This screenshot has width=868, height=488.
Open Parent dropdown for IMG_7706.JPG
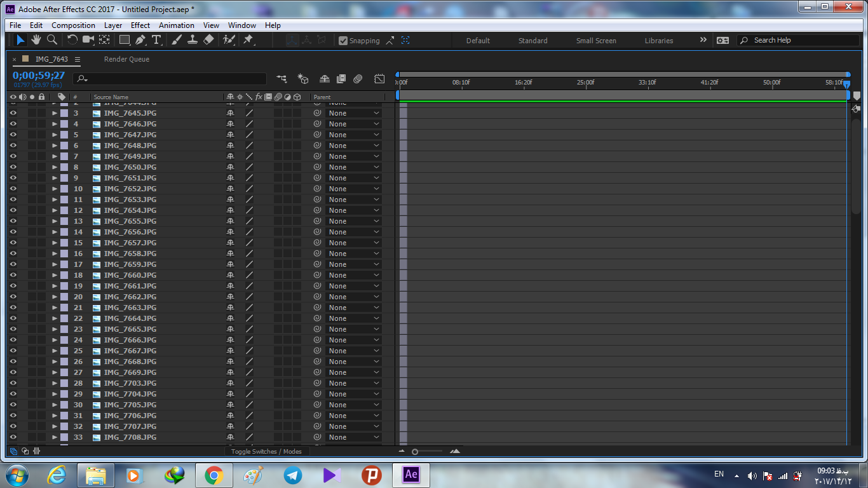353,416
